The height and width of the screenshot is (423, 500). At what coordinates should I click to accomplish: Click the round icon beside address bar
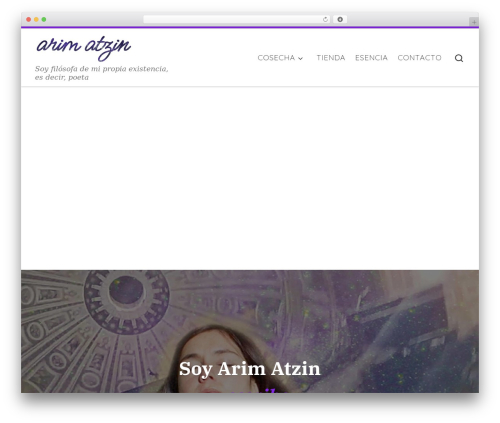point(340,20)
